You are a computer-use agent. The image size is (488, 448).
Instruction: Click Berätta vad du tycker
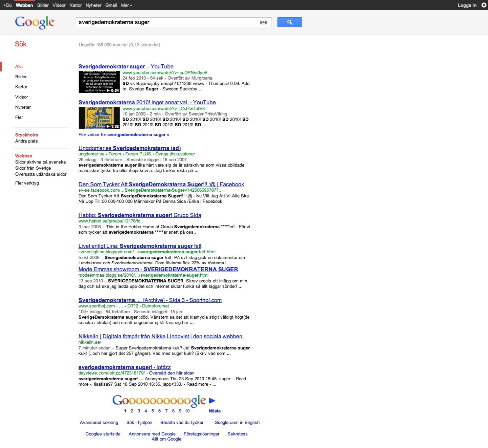click(x=182, y=422)
